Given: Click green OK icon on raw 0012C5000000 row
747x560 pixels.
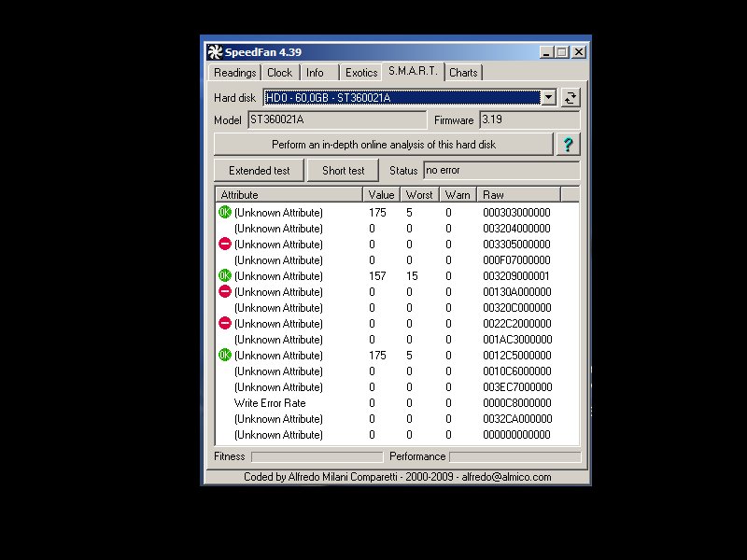Looking at the screenshot, I should point(225,355).
